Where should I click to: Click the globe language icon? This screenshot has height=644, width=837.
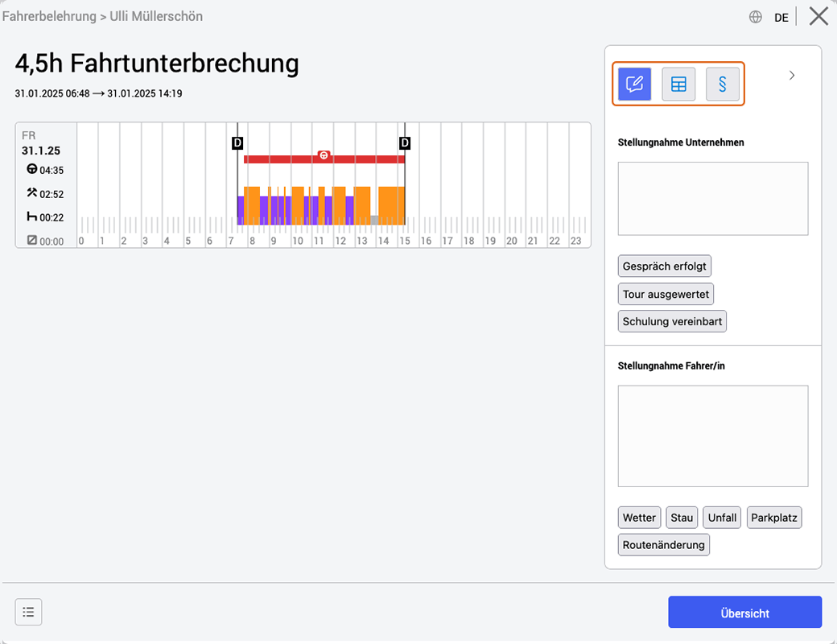[x=756, y=17]
